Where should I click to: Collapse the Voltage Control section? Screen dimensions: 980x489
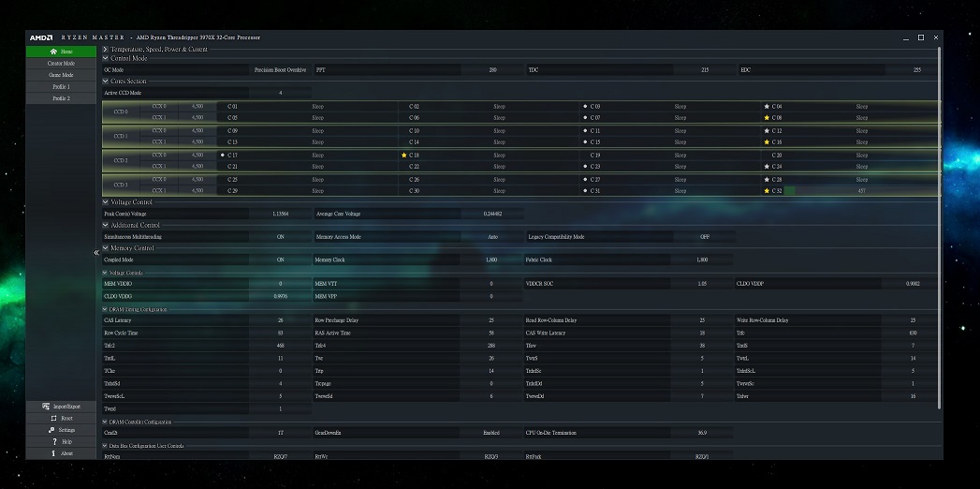tap(106, 202)
